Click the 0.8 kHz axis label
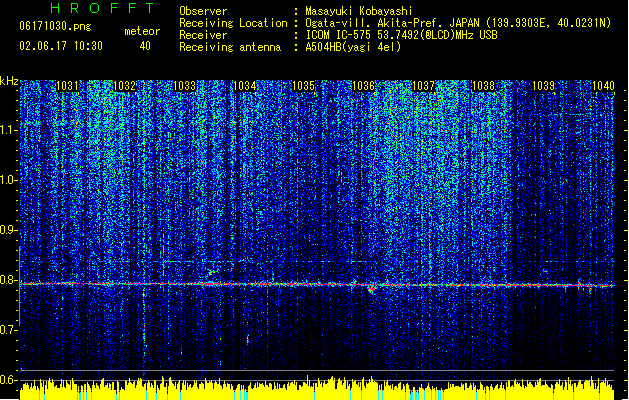This screenshot has width=629, height=400. 8,280
